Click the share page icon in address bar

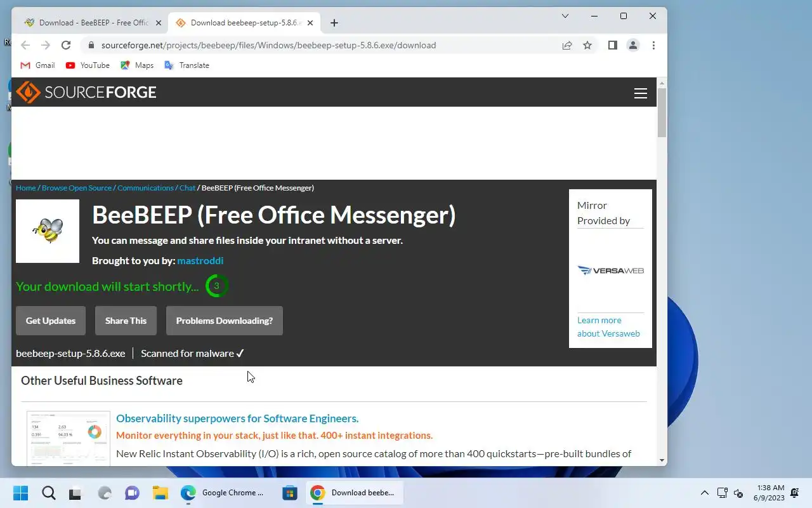567,45
